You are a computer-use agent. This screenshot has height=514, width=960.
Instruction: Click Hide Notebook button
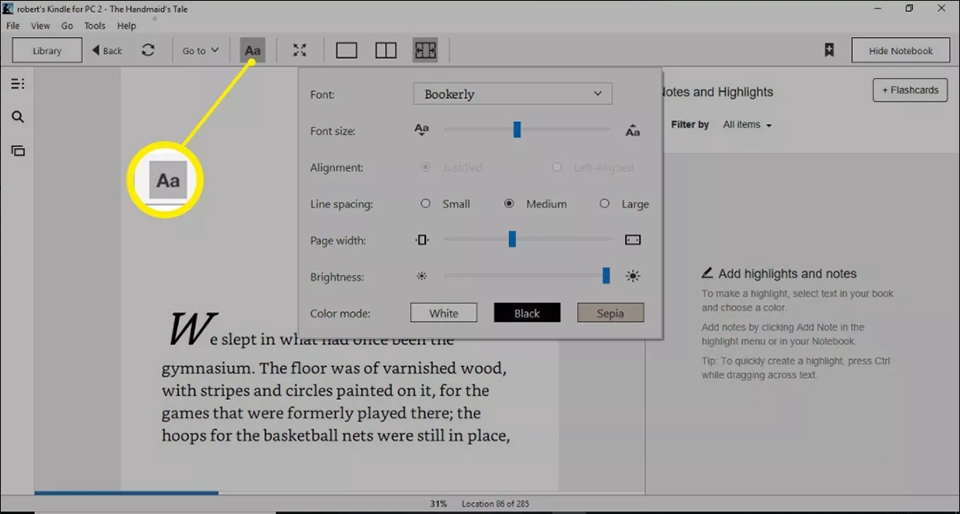901,50
